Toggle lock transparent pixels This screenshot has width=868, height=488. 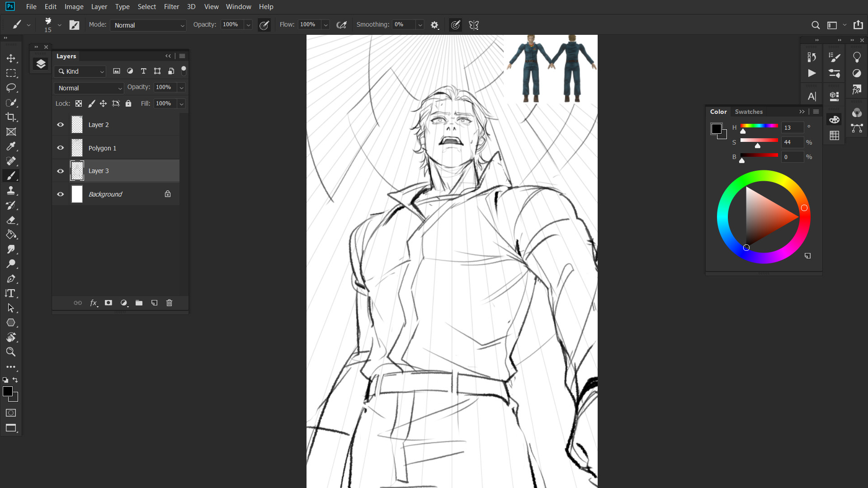pos(79,103)
